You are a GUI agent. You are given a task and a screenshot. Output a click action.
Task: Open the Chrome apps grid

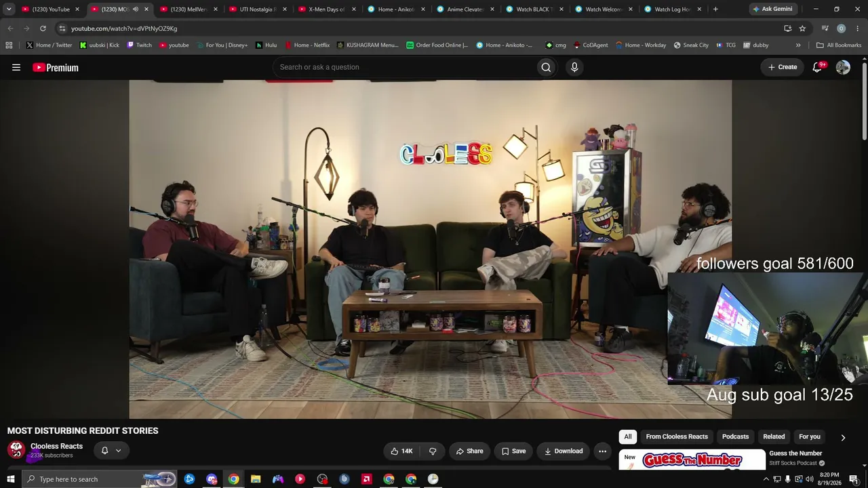click(9, 45)
